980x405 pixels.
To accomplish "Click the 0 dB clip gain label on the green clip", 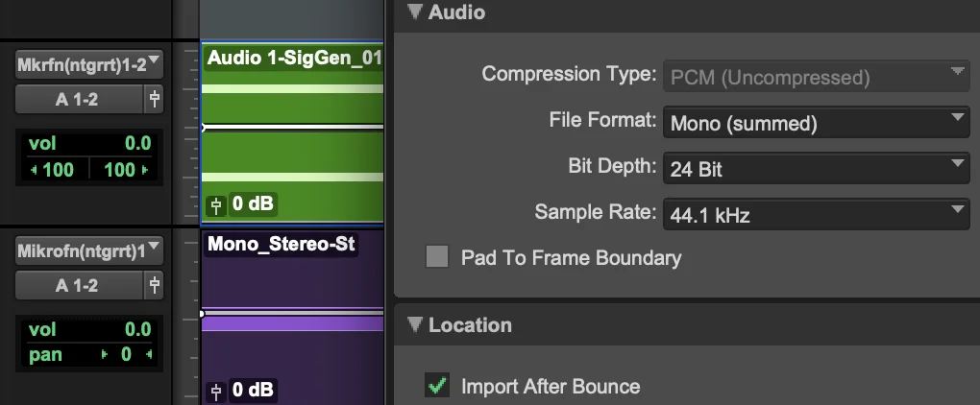I will pyautogui.click(x=253, y=204).
